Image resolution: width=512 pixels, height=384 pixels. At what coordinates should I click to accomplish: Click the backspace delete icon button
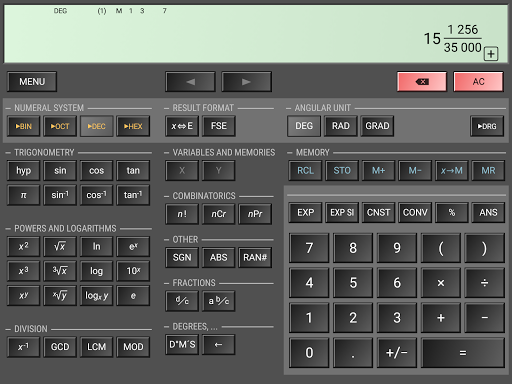point(422,81)
